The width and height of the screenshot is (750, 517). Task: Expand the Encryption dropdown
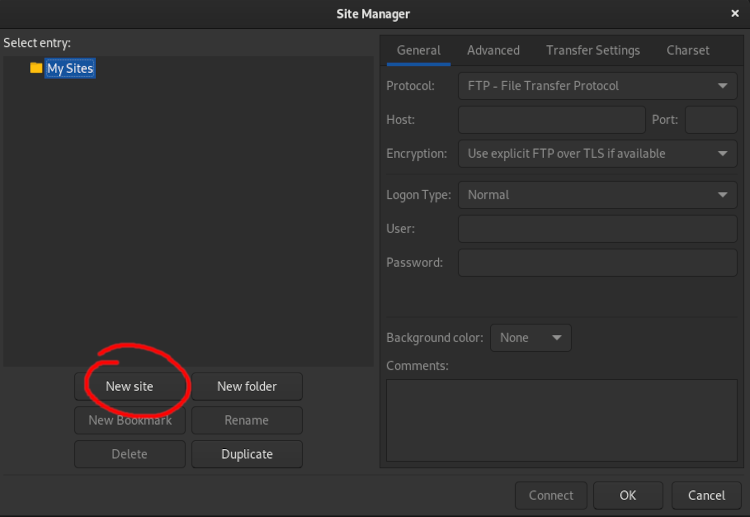pyautogui.click(x=597, y=154)
